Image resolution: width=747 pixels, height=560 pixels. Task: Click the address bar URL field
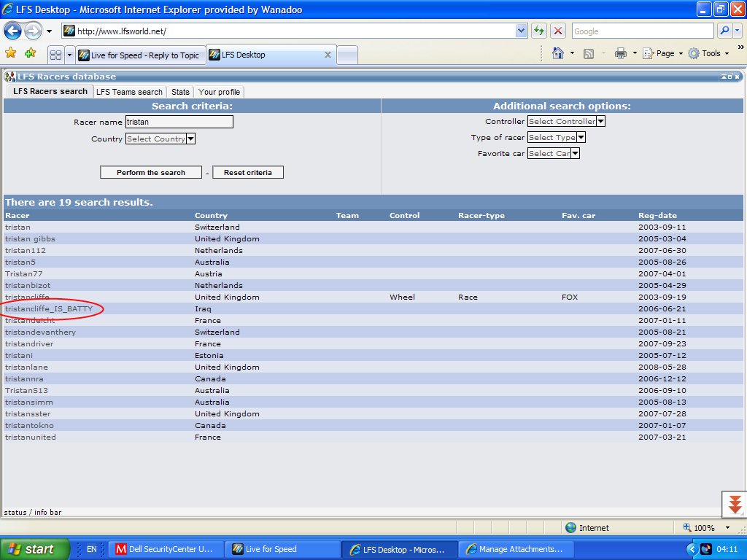[288, 31]
